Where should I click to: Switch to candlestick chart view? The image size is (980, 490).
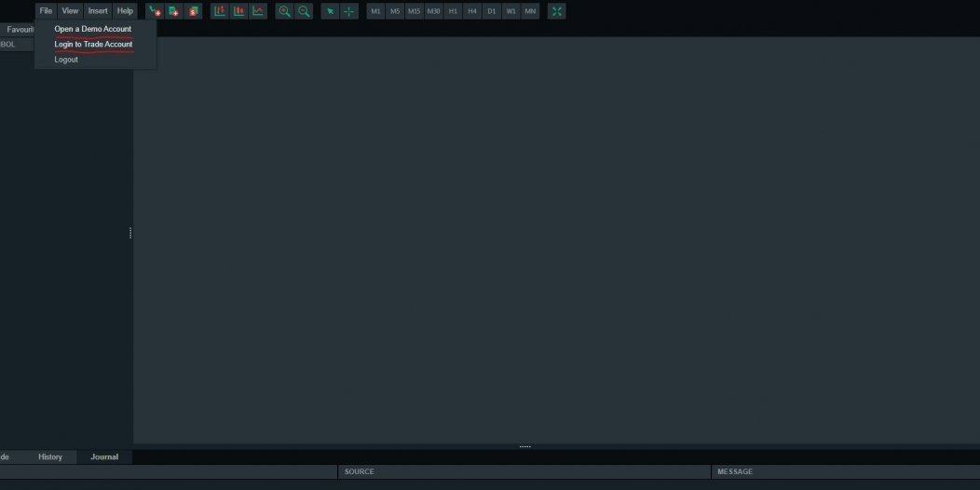[x=238, y=11]
